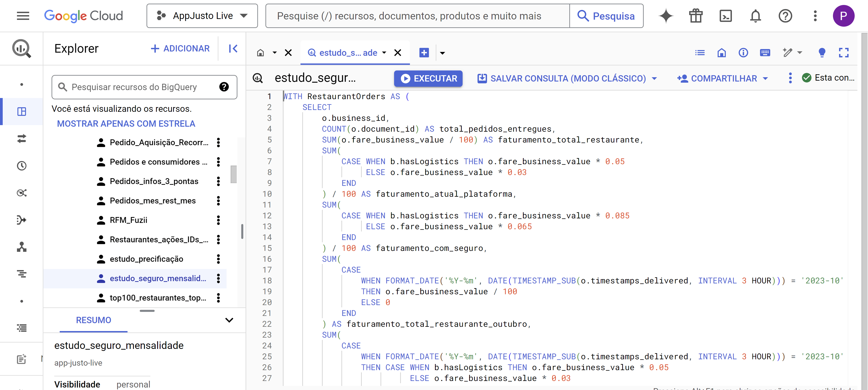Screen dimensions: 868x390
Task: Click COMPARTILHAR share button
Action: (x=717, y=78)
